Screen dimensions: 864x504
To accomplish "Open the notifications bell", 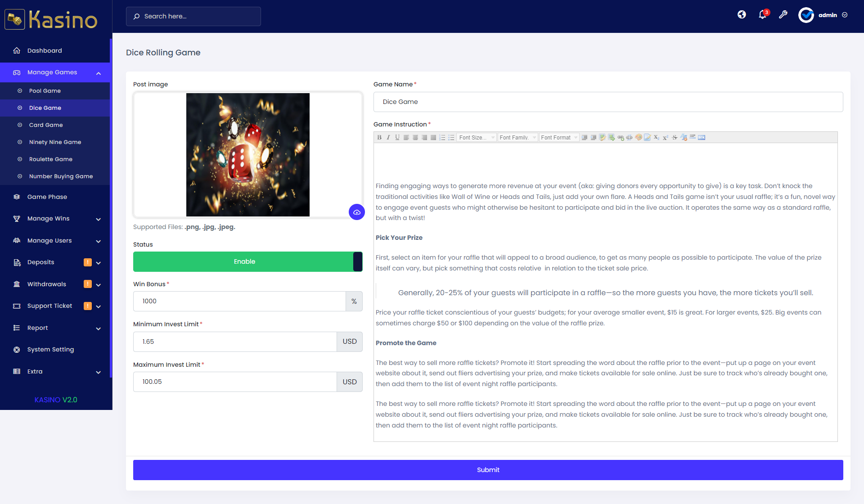I will click(x=763, y=14).
